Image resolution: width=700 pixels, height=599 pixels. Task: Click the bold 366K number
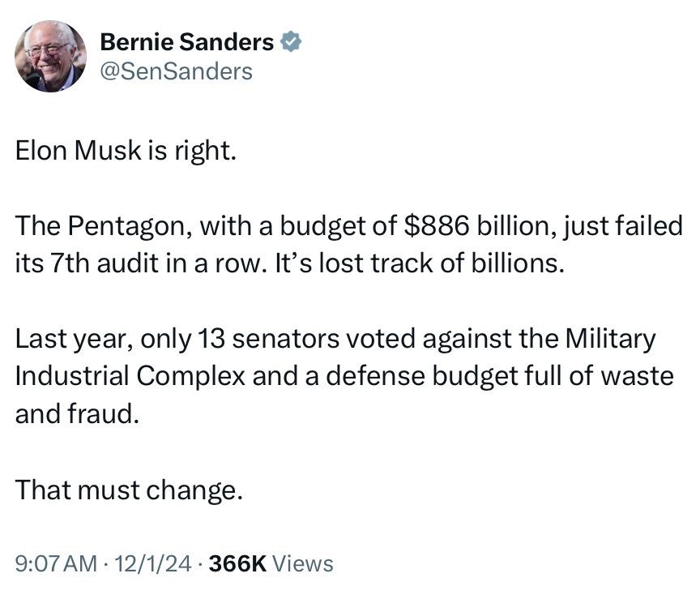pyautogui.click(x=237, y=563)
